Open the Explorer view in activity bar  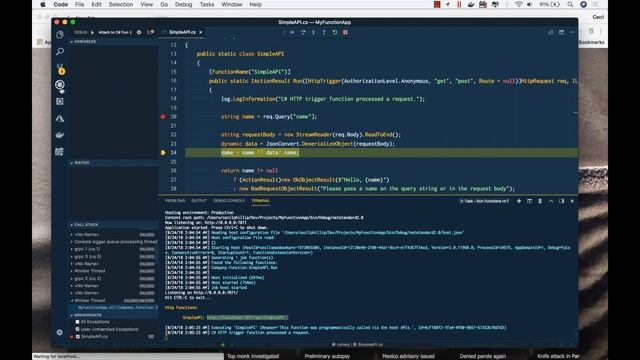click(60, 35)
